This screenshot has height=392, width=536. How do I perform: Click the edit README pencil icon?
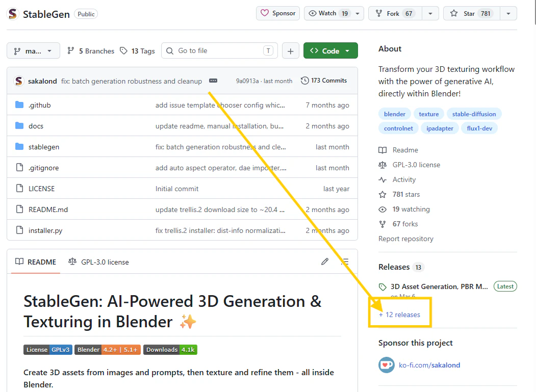click(325, 262)
